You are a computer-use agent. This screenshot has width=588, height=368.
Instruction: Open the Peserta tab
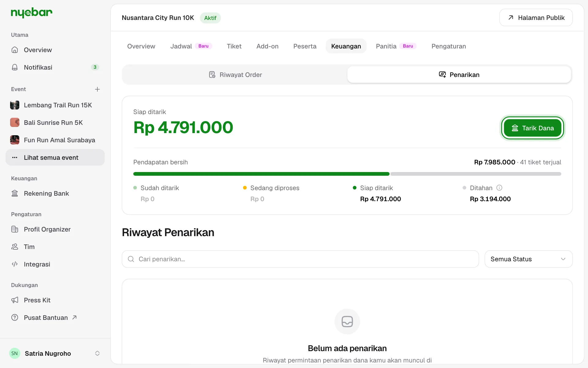pos(305,46)
